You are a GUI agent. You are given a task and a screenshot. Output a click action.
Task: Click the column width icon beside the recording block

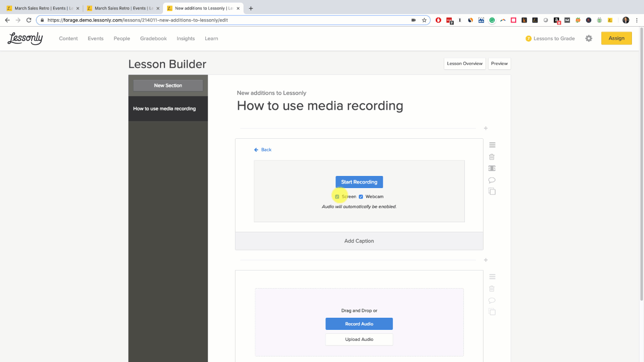click(492, 168)
